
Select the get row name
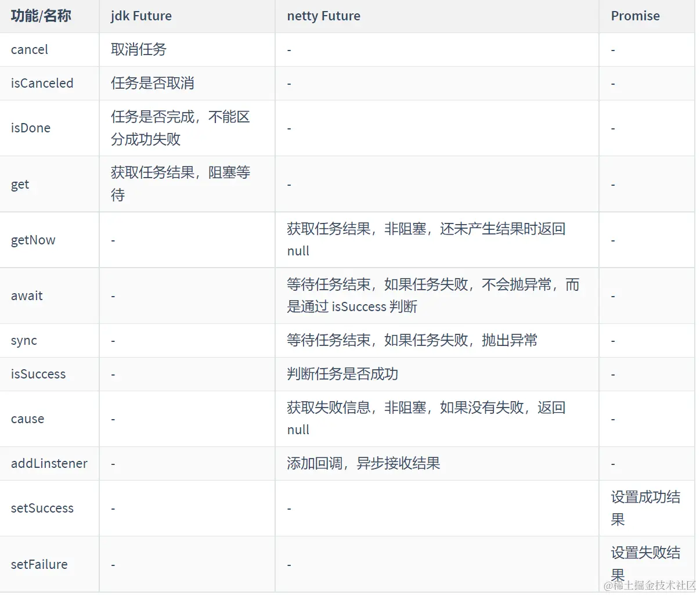(x=20, y=185)
